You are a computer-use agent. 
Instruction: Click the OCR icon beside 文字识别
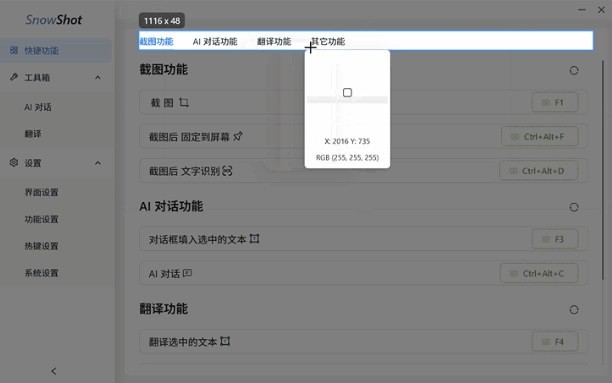[227, 171]
